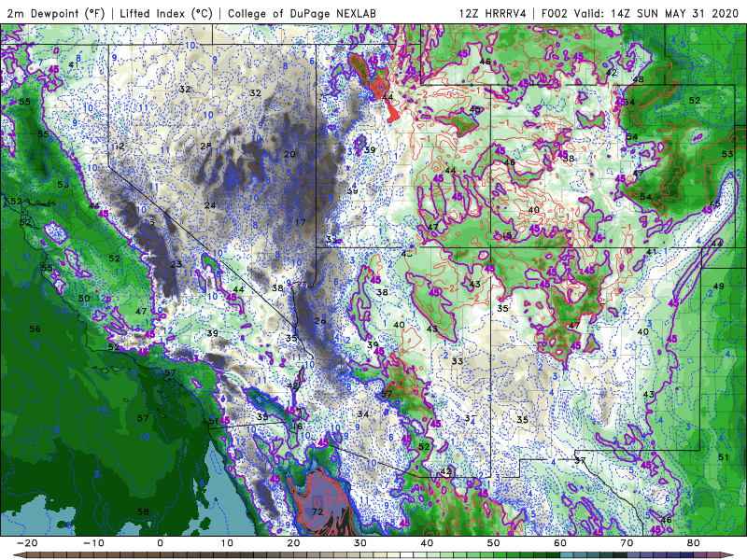
Task: Click the '51' dewpoint value on the map
Action: (723, 457)
